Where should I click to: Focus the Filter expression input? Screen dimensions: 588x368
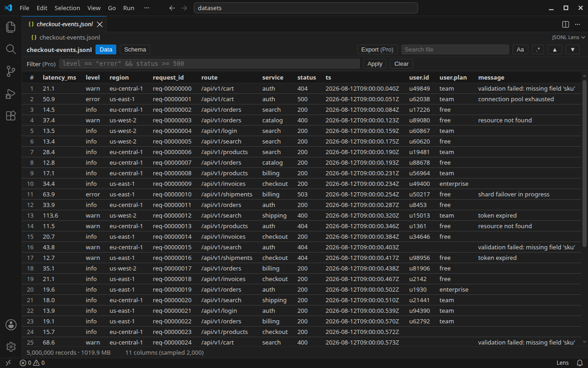click(x=209, y=64)
